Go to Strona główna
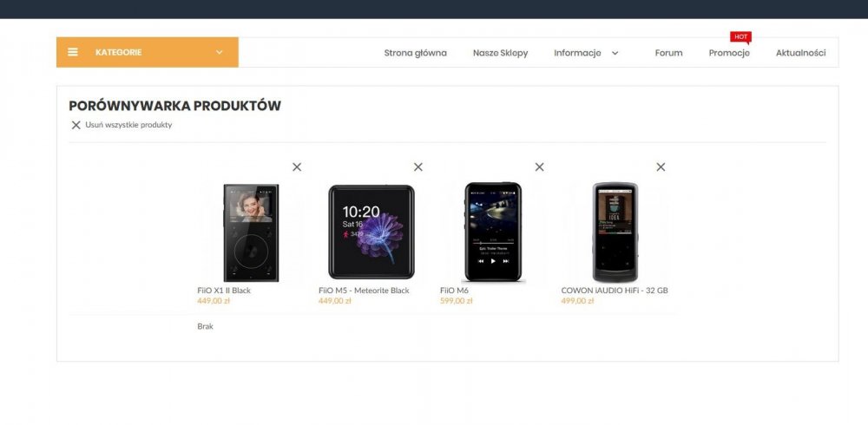The height and width of the screenshot is (425, 868). pos(415,53)
